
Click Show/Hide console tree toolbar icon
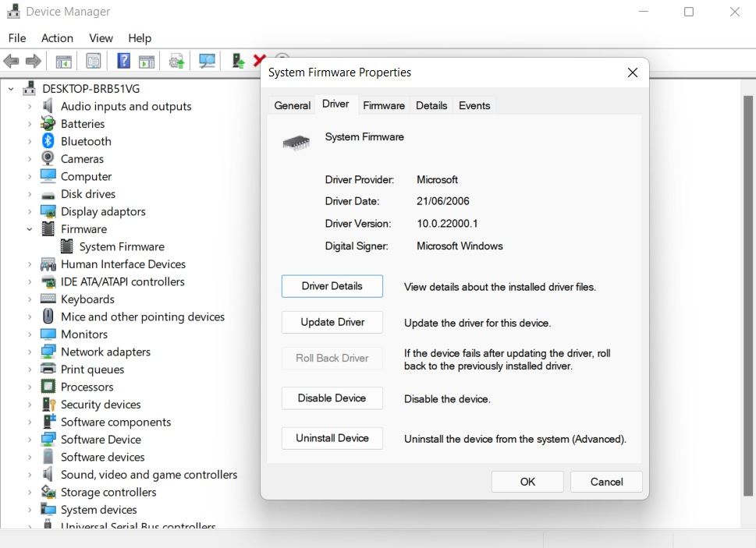pyautogui.click(x=64, y=61)
